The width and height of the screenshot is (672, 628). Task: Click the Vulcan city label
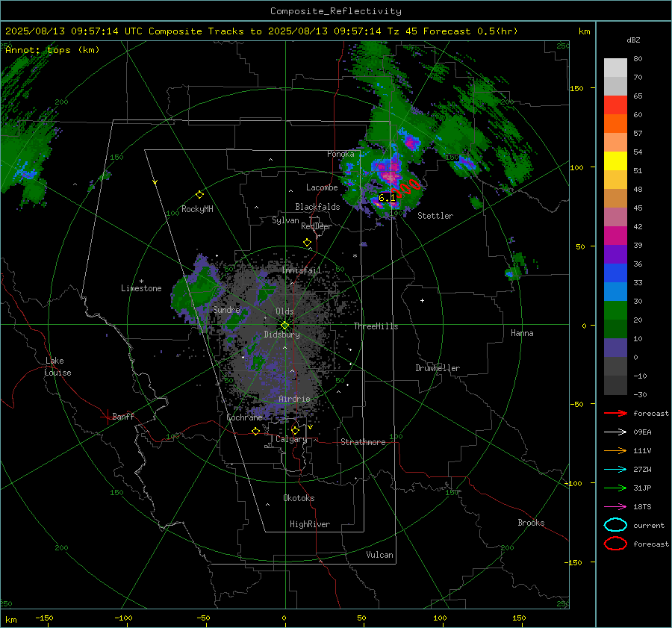[x=379, y=555]
